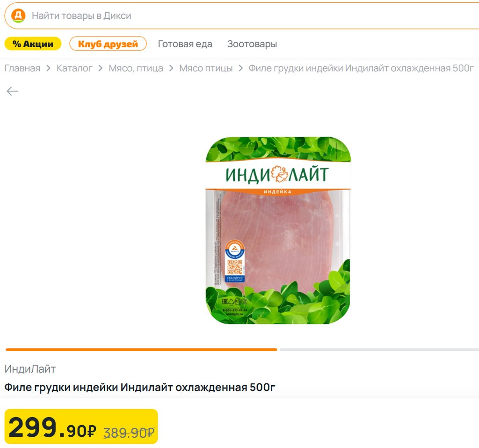This screenshot has width=479, height=448.
Task: Select the orange first image slider segment
Action: 141,349
